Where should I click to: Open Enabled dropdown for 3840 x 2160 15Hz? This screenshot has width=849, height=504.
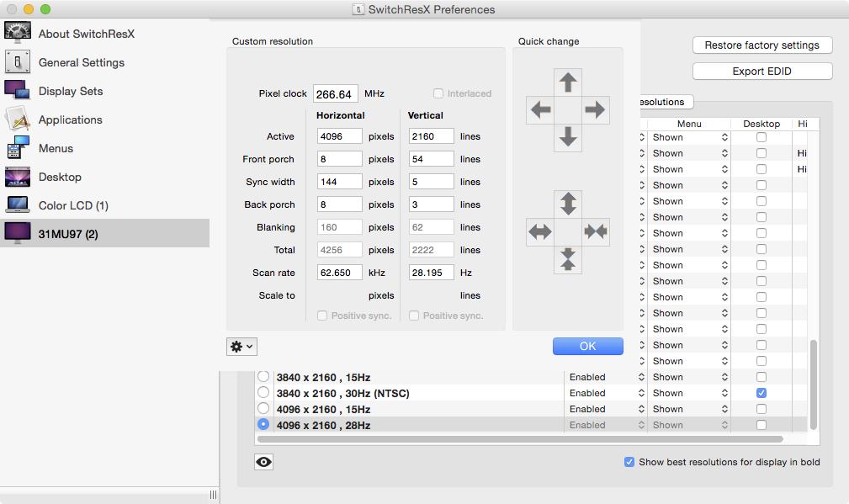pos(607,377)
